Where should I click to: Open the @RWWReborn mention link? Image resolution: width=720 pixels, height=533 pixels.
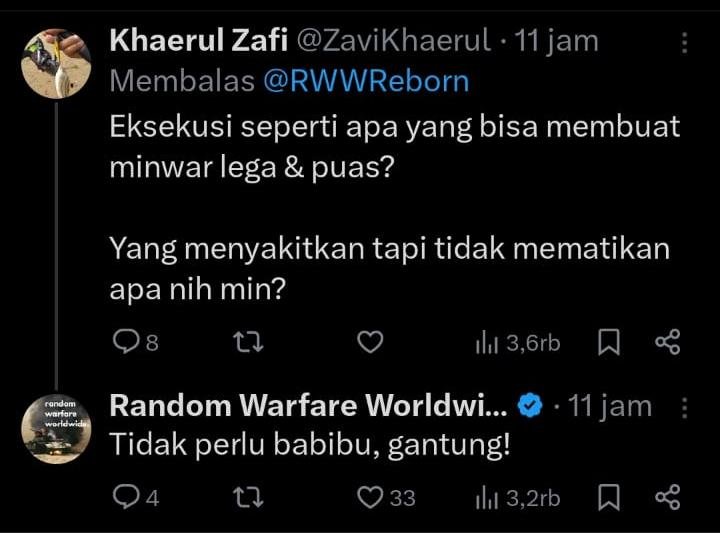coord(366,81)
